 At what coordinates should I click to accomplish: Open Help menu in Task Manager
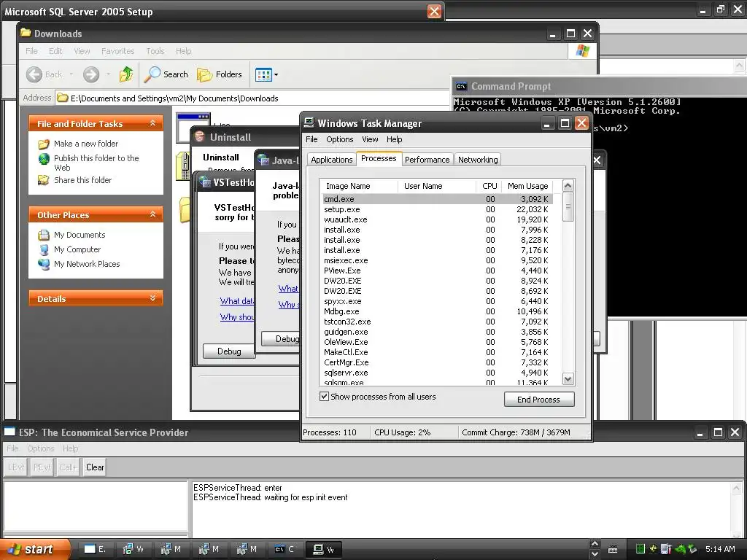point(394,139)
